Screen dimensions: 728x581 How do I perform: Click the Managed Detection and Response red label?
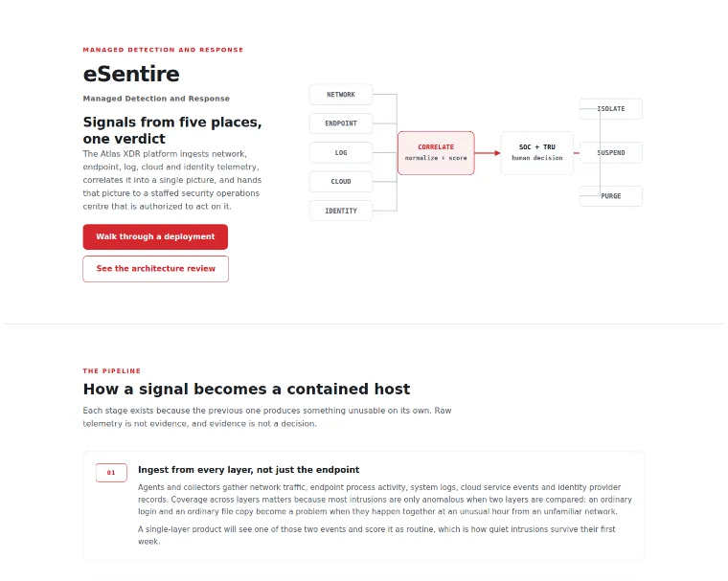(163, 50)
